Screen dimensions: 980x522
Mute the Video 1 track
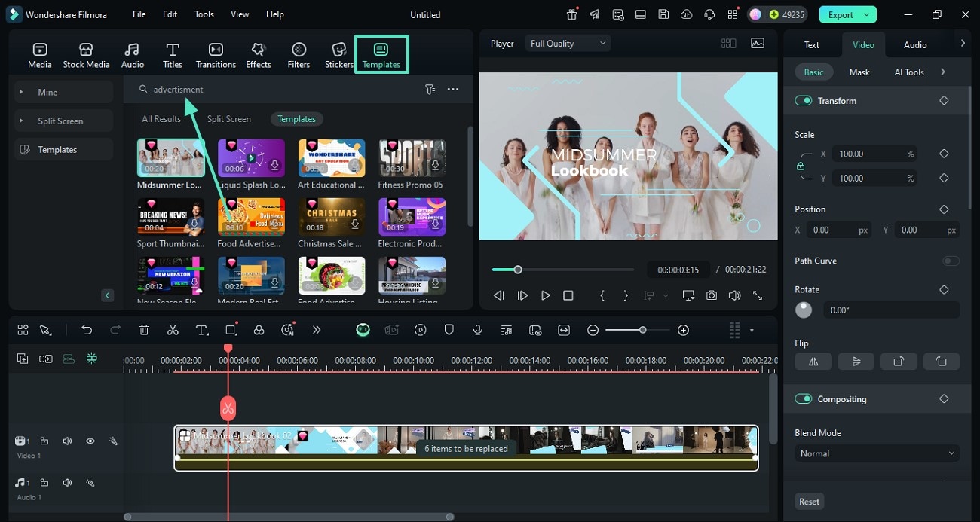[67, 441]
